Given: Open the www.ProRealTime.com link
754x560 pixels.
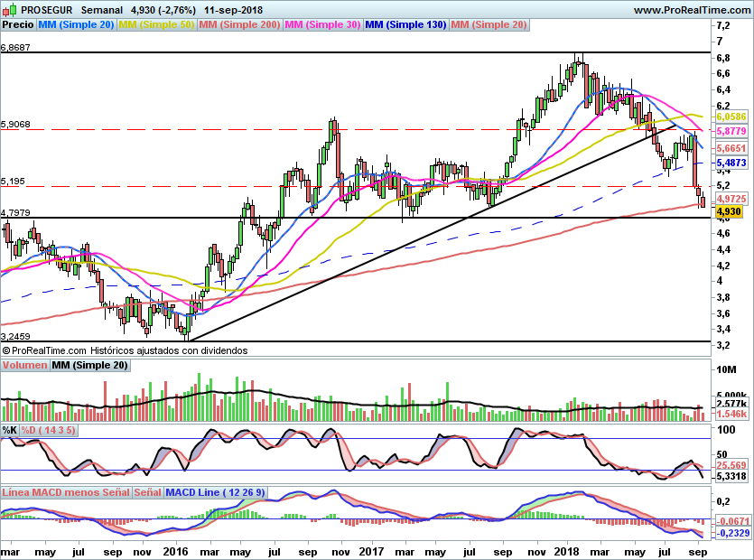Looking at the screenshot, I should pos(691,9).
